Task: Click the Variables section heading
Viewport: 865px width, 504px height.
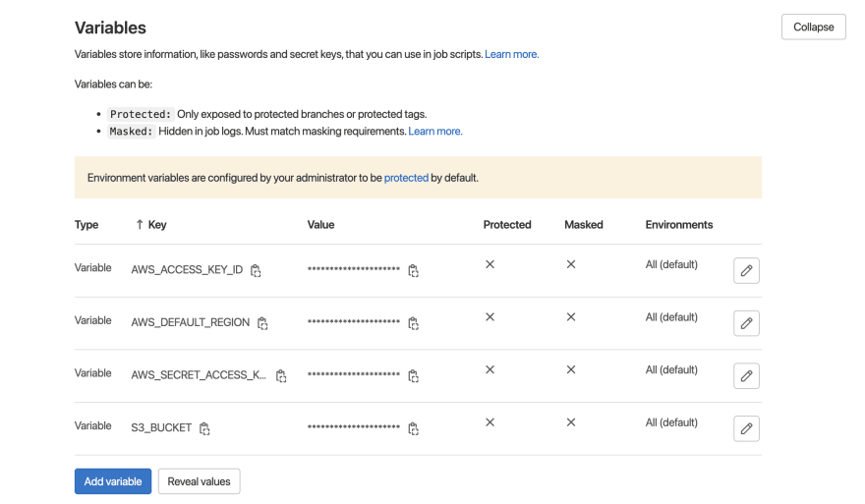Action: pos(110,28)
